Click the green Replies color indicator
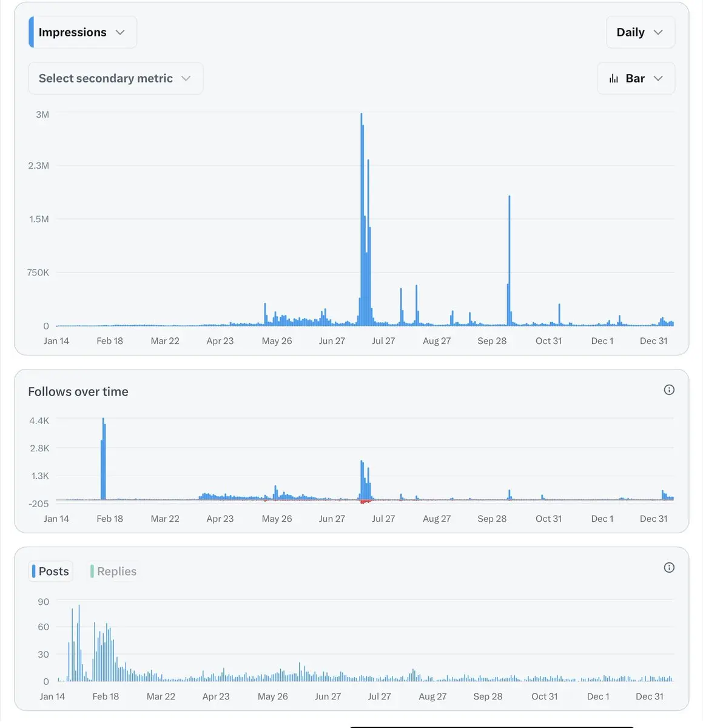703x728 pixels. tap(92, 571)
